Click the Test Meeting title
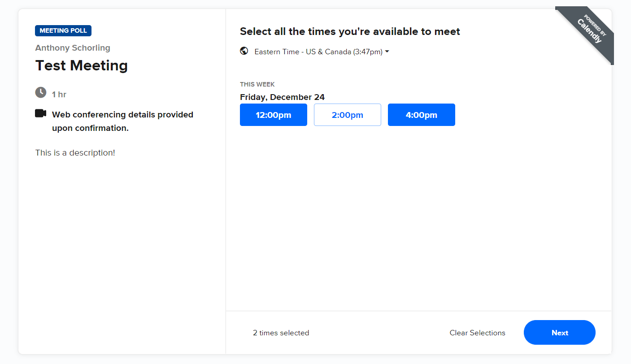 tap(82, 65)
